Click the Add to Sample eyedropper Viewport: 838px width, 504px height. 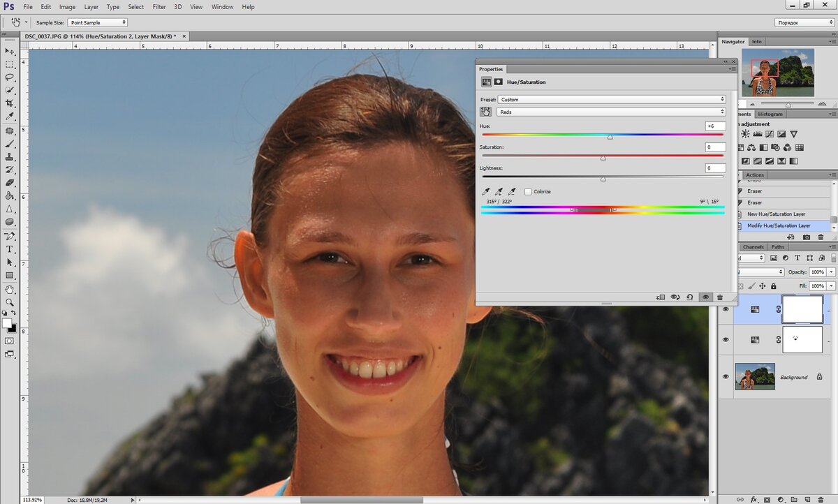pyautogui.click(x=499, y=191)
